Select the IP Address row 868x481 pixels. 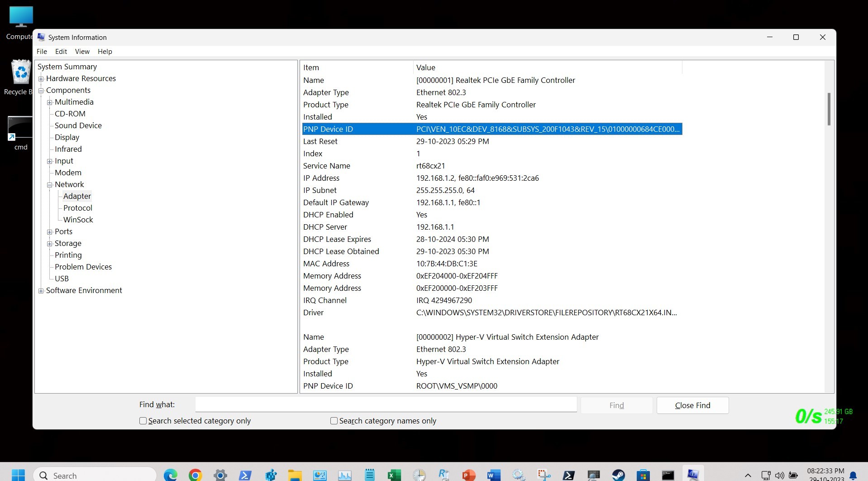tap(492, 178)
